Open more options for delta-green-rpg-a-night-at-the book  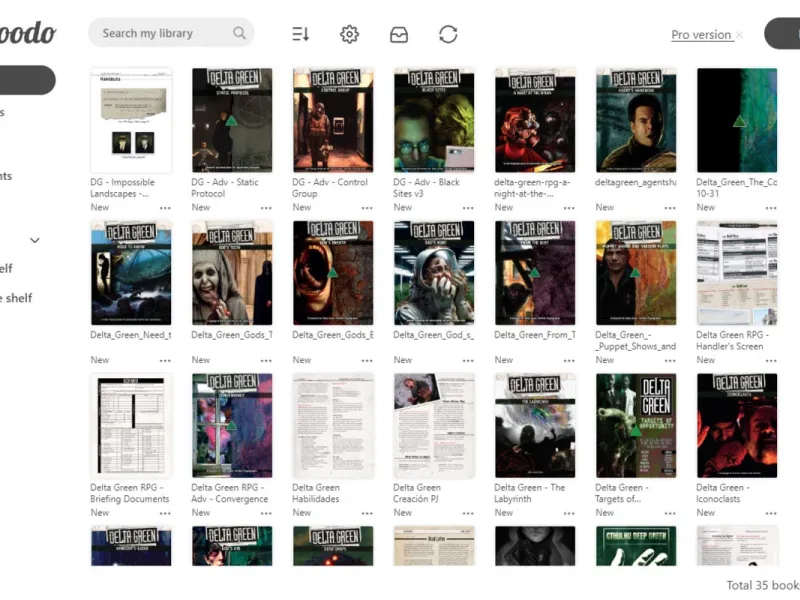coord(569,208)
